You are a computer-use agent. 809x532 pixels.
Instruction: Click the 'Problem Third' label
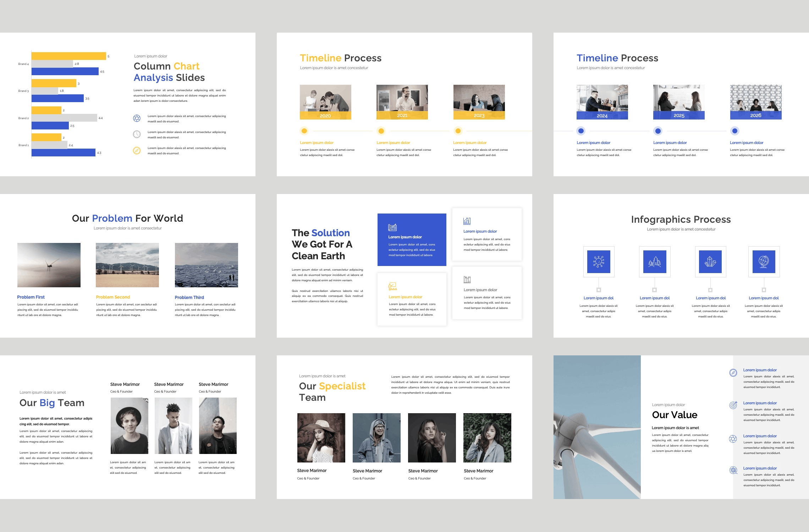pos(189,298)
